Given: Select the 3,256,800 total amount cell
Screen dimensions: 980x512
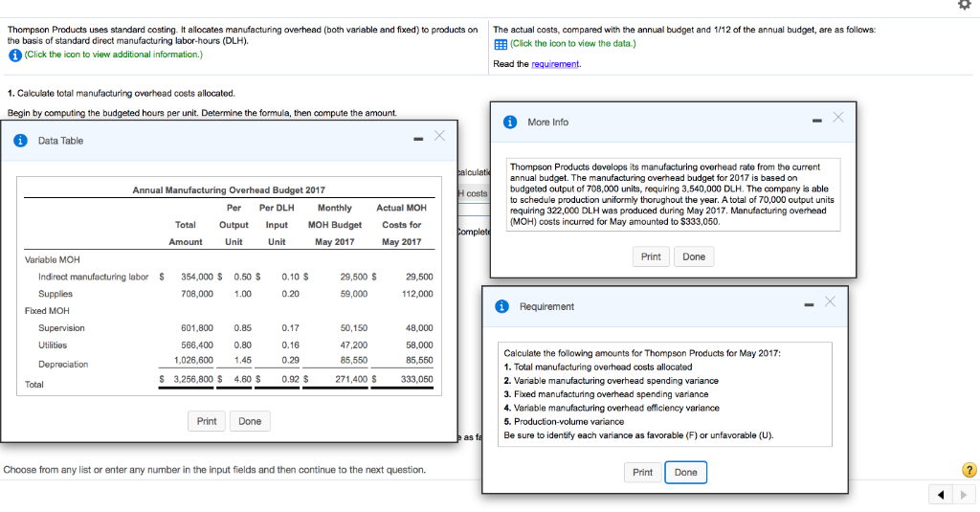Looking at the screenshot, I should (193, 379).
